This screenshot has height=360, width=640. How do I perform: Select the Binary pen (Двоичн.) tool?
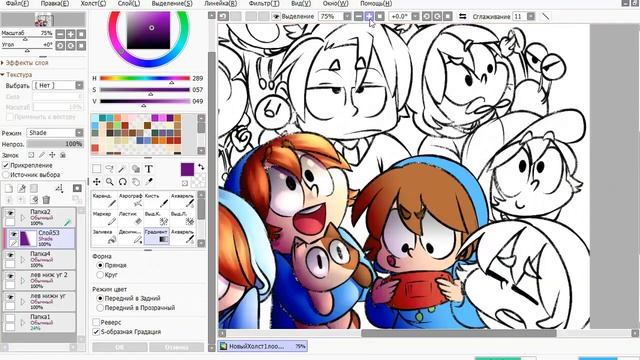tap(131, 236)
